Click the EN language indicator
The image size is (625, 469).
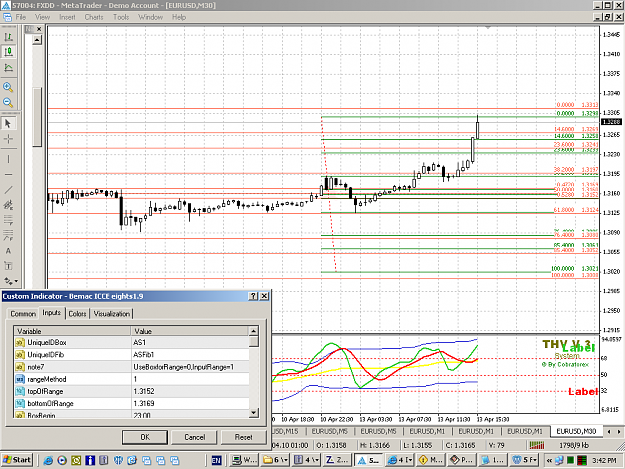pos(216,461)
